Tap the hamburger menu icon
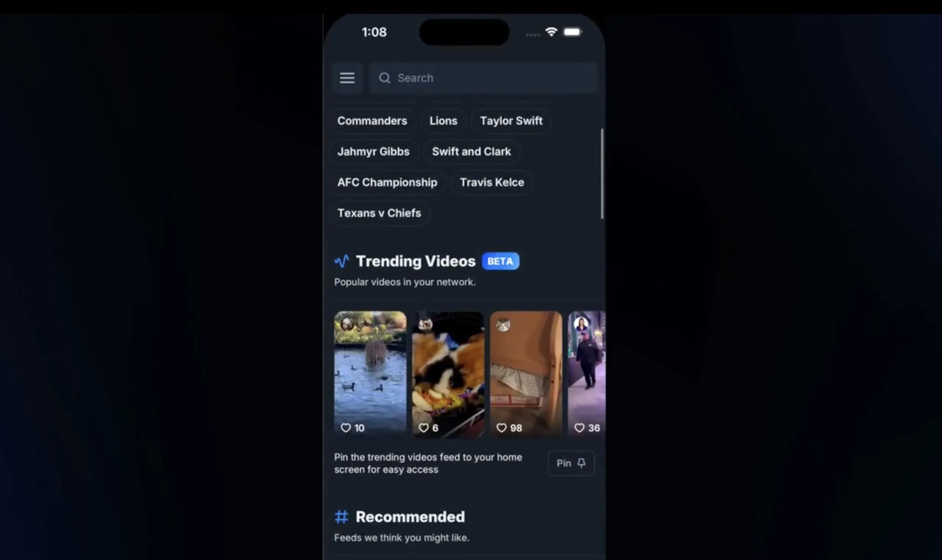The image size is (942, 560). 347,78
